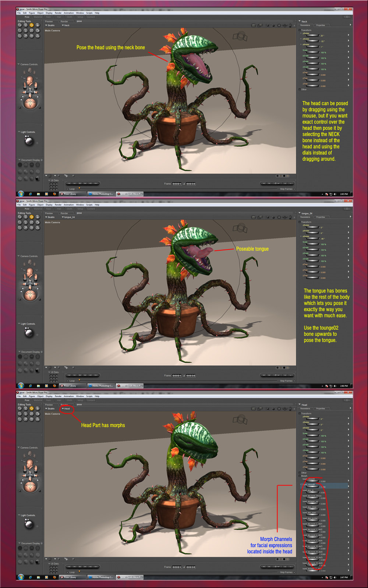Open the Beatrix figure dropdown in Neck window
The image size is (368, 588).
50,25
